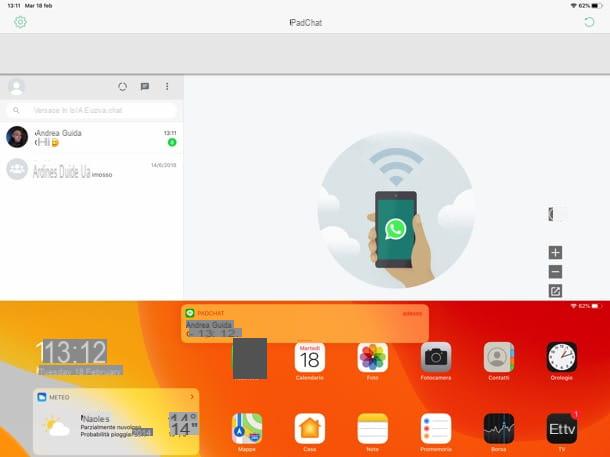Open the Foto app
This screenshot has height=457, width=610.
click(x=373, y=357)
